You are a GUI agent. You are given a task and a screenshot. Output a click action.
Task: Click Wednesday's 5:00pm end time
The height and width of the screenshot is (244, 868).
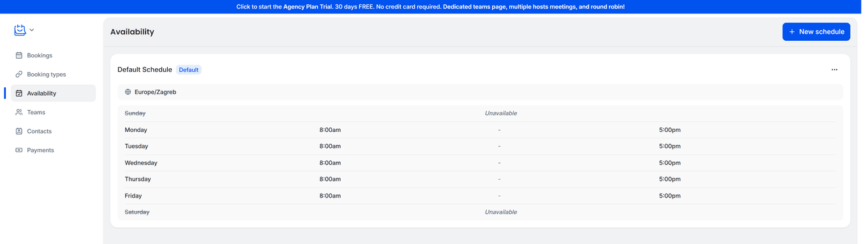coord(670,163)
